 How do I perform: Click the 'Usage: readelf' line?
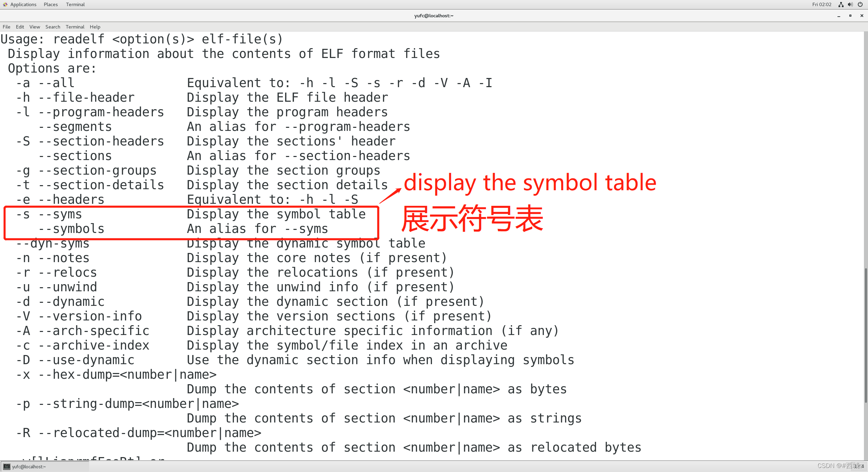[142, 39]
